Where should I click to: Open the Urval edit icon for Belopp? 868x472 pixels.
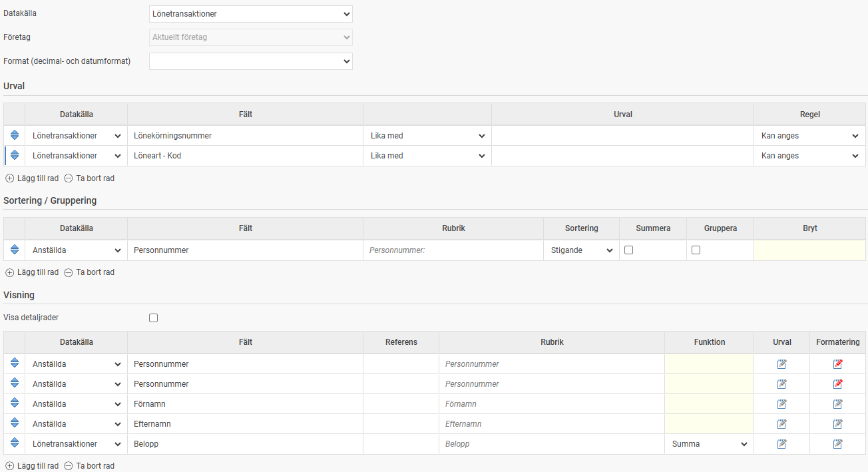pos(781,444)
